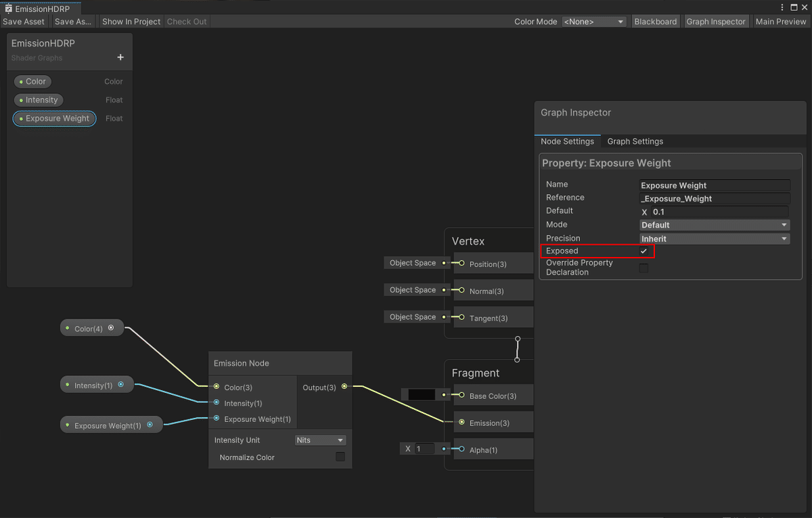The height and width of the screenshot is (518, 812).
Task: Open the Object Space dropdown next to Normal(3)
Action: click(x=415, y=289)
